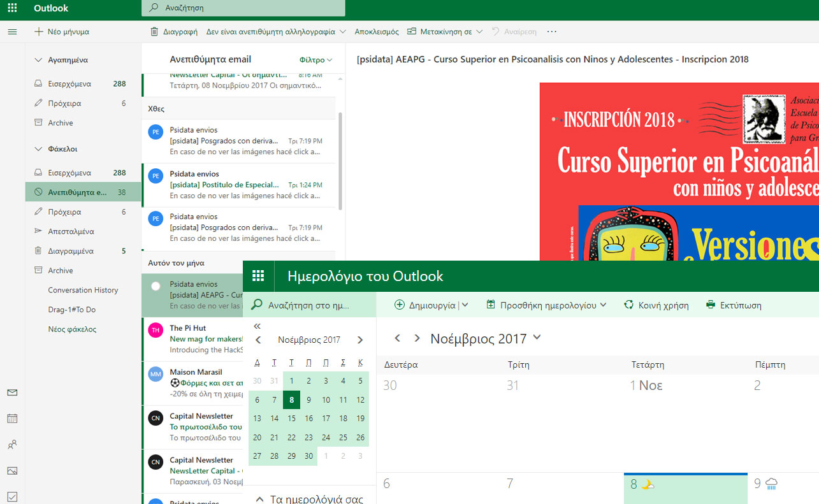Viewport: 819px width, 504px height.
Task: Open the Maison Marasil message
Action: (x=192, y=384)
